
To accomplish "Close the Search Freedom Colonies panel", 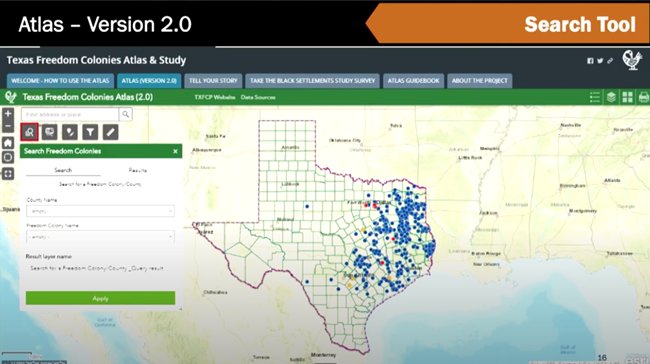I will (x=175, y=151).
